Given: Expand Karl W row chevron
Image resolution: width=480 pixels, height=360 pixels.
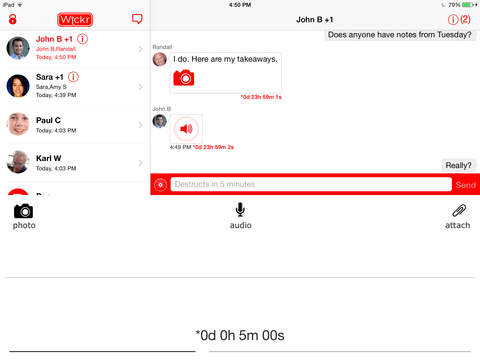Looking at the screenshot, I should point(141,163).
